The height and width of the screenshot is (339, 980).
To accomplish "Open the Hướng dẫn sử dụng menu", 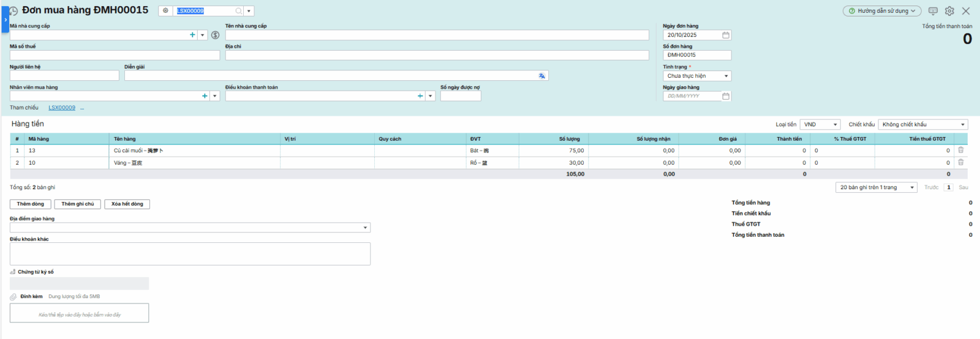I will tap(882, 11).
